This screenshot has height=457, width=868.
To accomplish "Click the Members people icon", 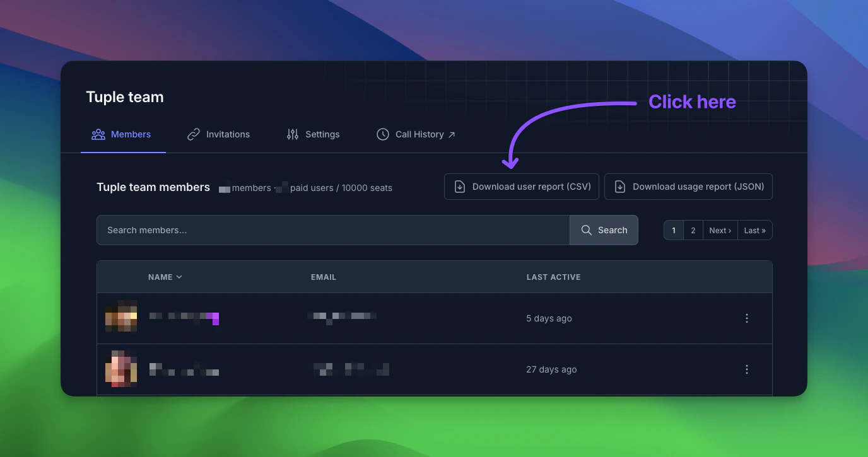I will (x=98, y=134).
